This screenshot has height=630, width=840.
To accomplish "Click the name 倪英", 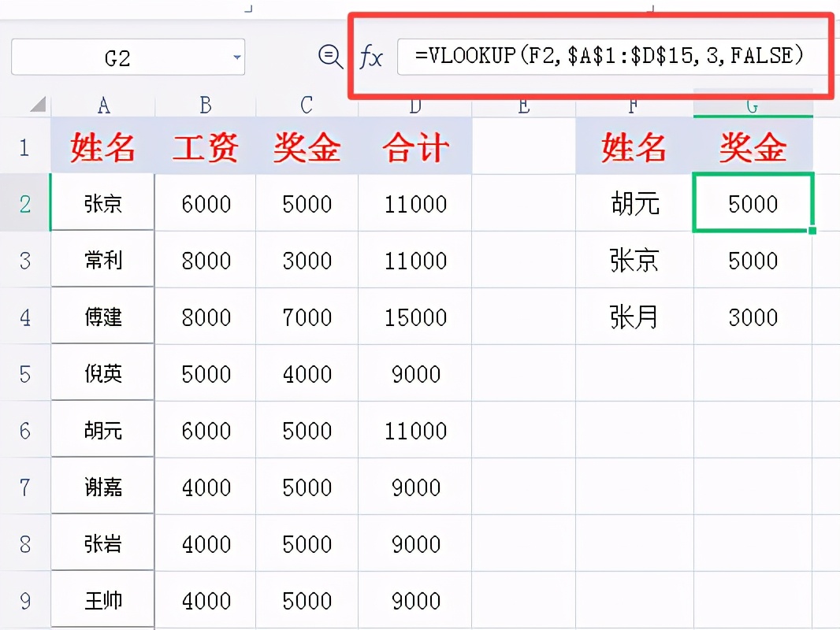I will pyautogui.click(x=103, y=373).
